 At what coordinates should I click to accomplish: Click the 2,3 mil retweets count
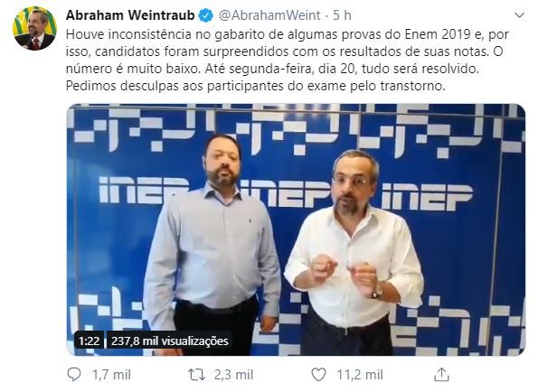pos(234,375)
